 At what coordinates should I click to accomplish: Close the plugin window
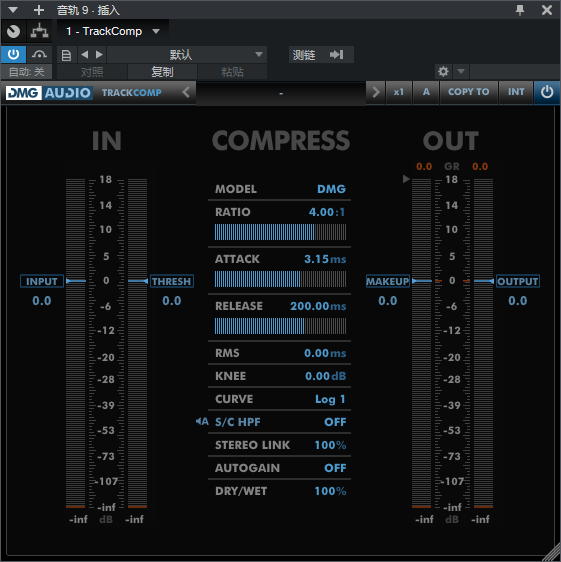[x=547, y=10]
